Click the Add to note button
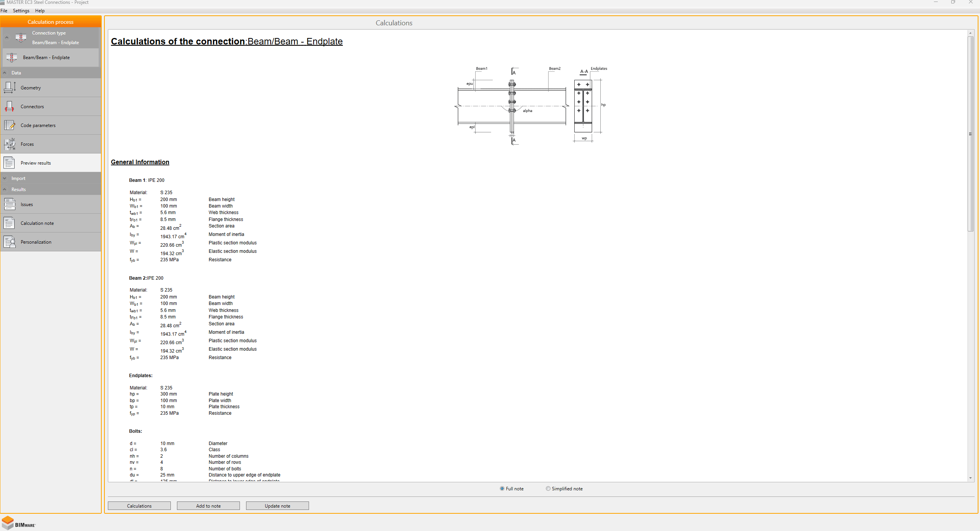 208,506
